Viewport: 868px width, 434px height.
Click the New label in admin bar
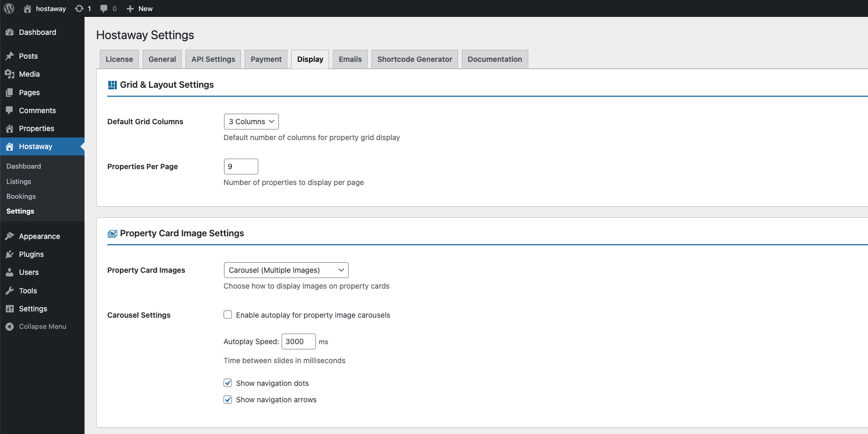tap(145, 8)
